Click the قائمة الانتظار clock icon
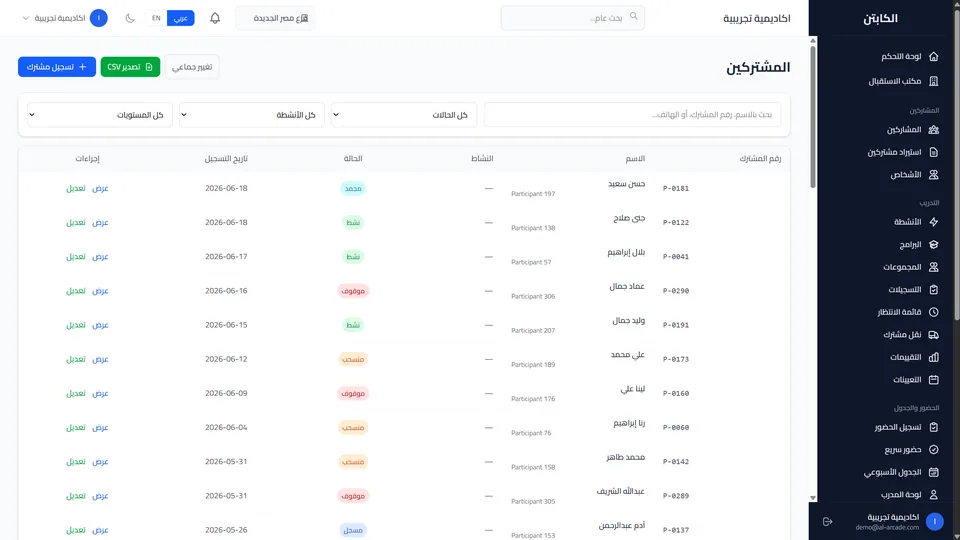This screenshot has width=960, height=540. [x=934, y=312]
